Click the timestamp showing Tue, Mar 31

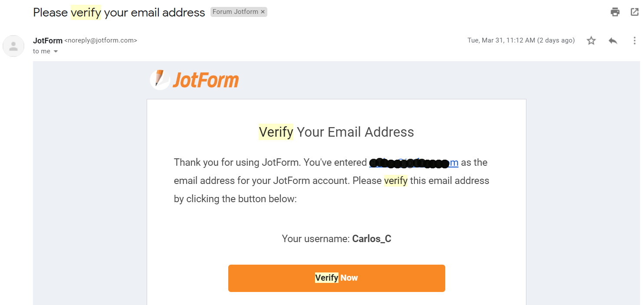click(x=521, y=40)
